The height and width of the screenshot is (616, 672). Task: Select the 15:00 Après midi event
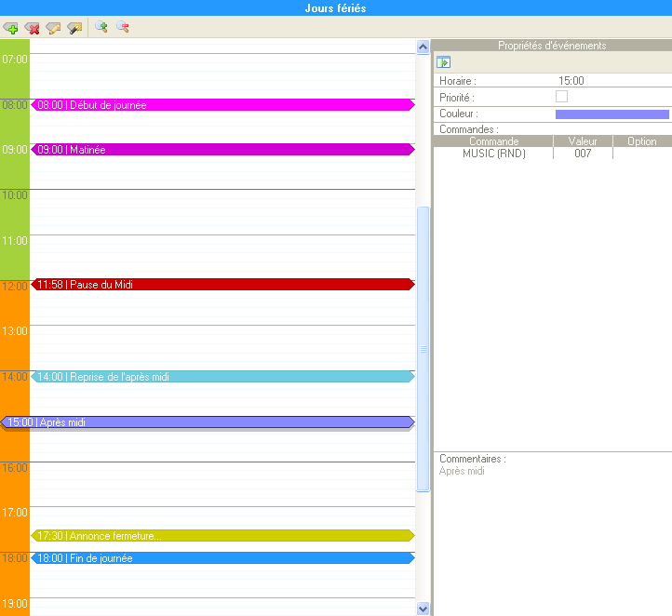(208, 422)
